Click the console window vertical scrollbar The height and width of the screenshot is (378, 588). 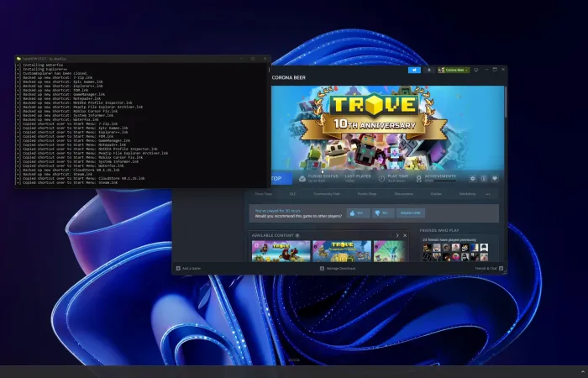point(269,70)
